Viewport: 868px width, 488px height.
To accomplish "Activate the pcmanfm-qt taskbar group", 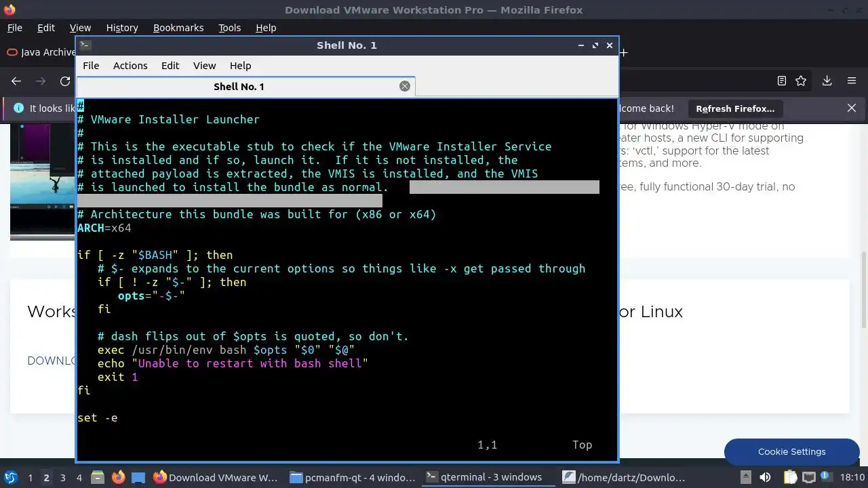I will 353,477.
